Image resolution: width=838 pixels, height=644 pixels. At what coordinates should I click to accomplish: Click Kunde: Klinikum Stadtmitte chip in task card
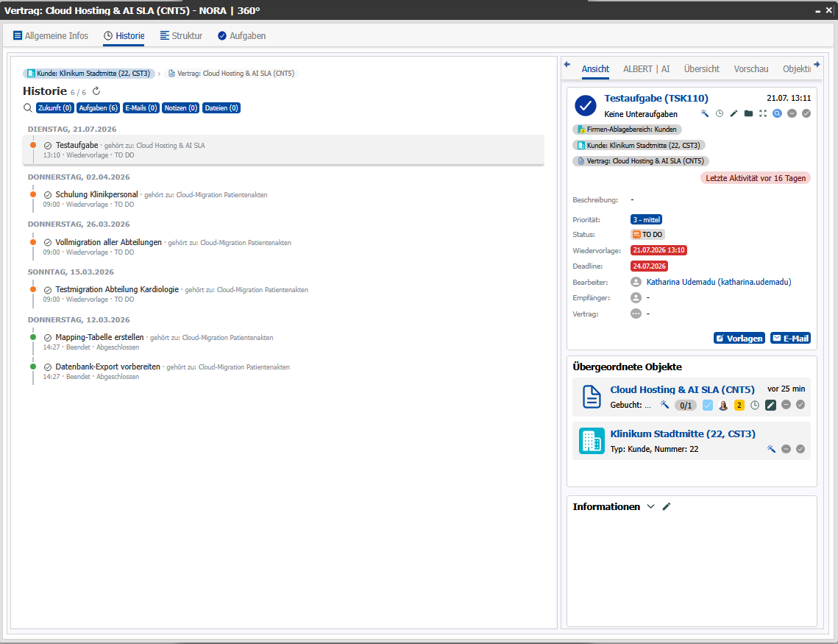point(639,146)
